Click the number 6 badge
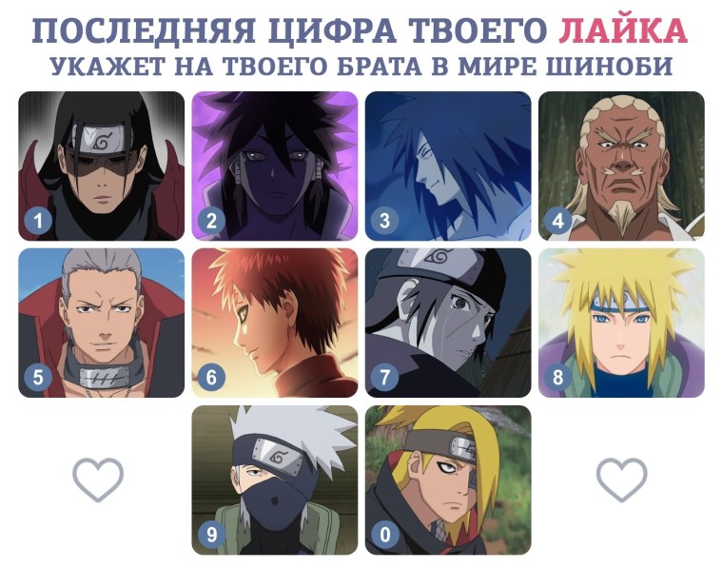The height and width of the screenshot is (588, 723). pos(211,378)
